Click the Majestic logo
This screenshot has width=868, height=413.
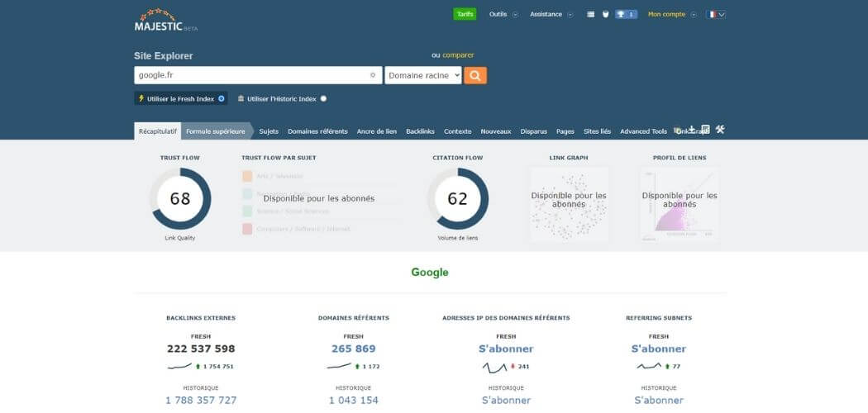click(x=165, y=20)
